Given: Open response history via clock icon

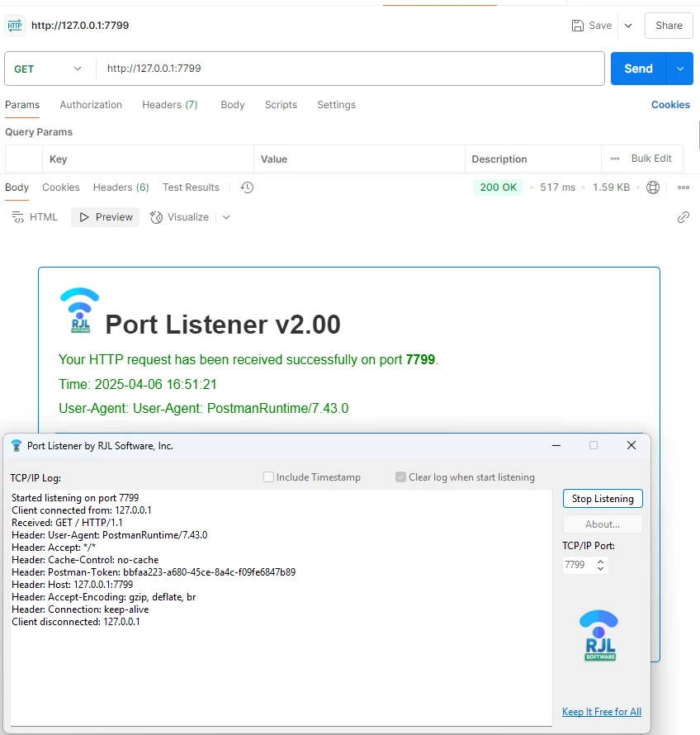Looking at the screenshot, I should point(246,187).
